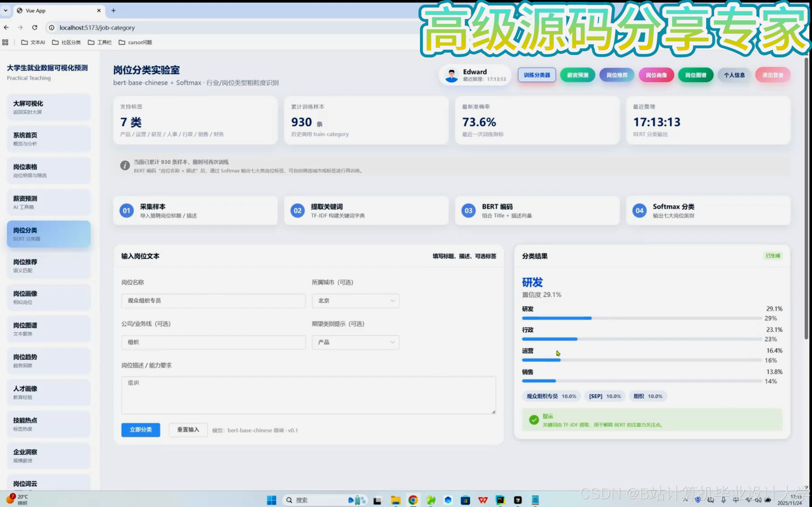Open the 所属城市 dropdown showing 北京
Image resolution: width=812 pixels, height=507 pixels.
[x=355, y=301]
